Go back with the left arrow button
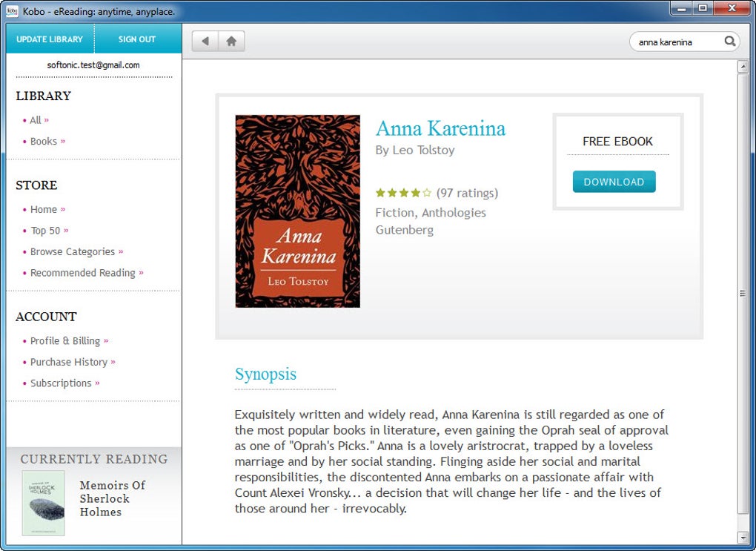Viewport: 756px width, 551px height. click(205, 41)
